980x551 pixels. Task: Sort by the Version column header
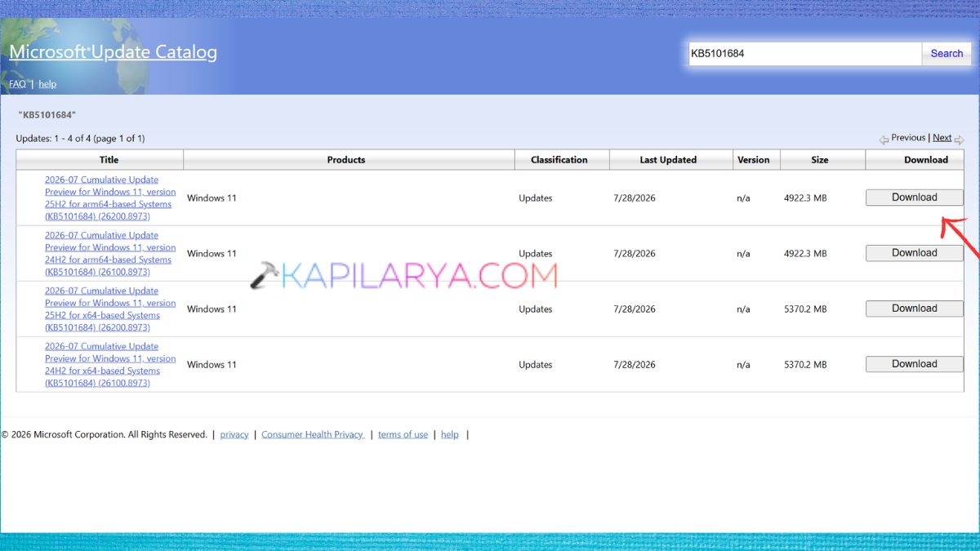coord(753,160)
